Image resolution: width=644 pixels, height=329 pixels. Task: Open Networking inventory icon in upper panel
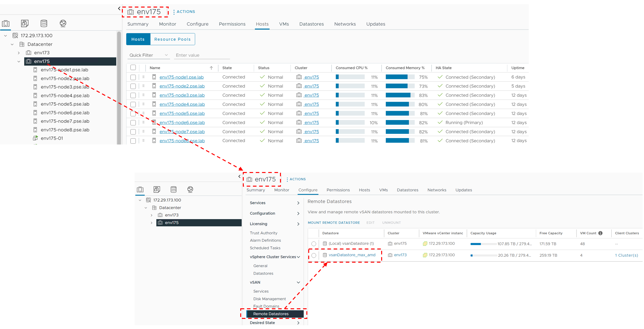tap(63, 24)
